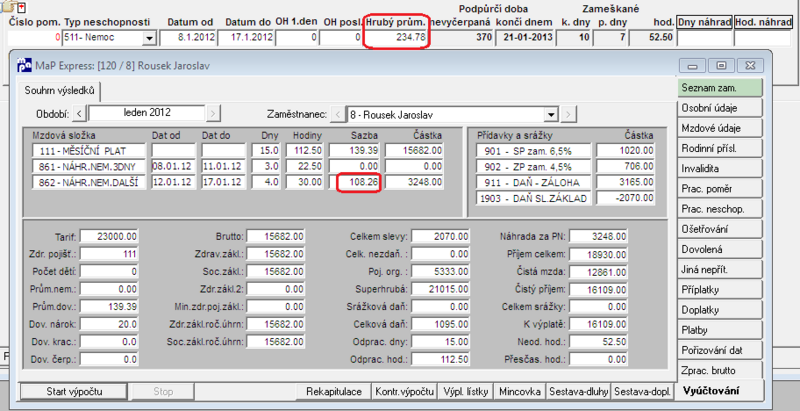Click wage component 111 - MĚSÍČNÍ PLAT
Viewport: 800px width, 411px height.
click(89, 151)
